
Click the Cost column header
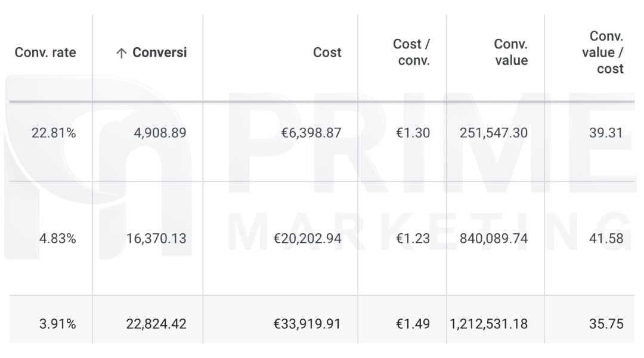[x=327, y=53]
